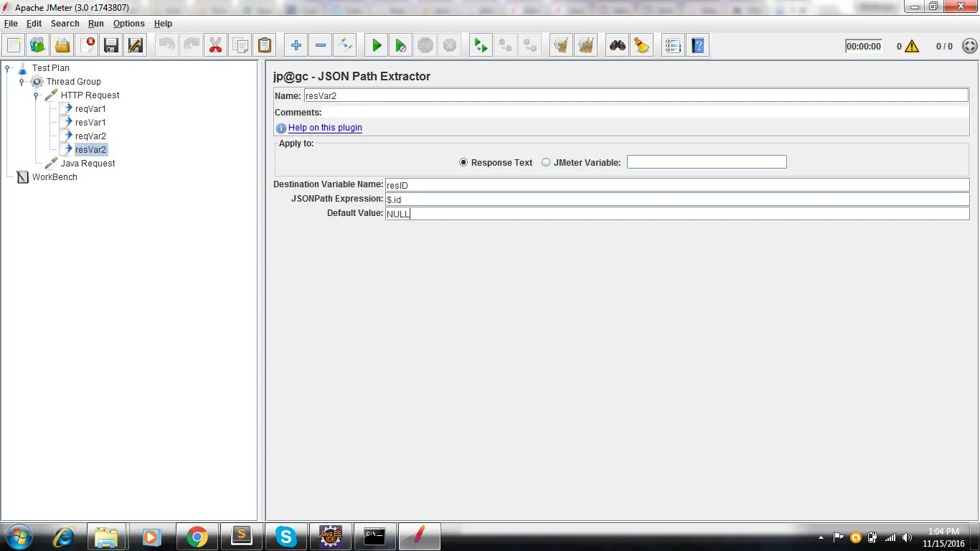The image size is (980, 551).
Task: Click the Collapse All minus icon
Action: coord(321,46)
